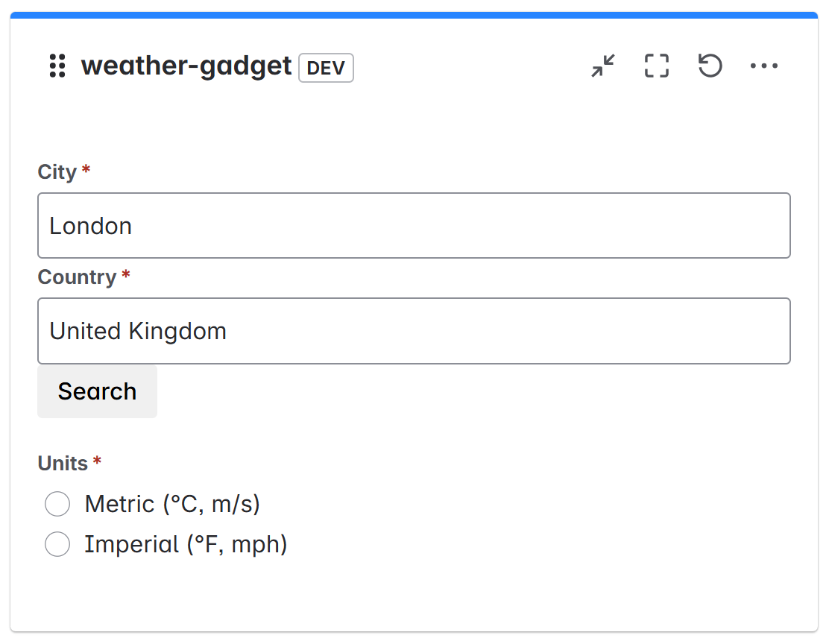829x644 pixels.
Task: Click the gadget drag handle icon
Action: pyautogui.click(x=57, y=66)
